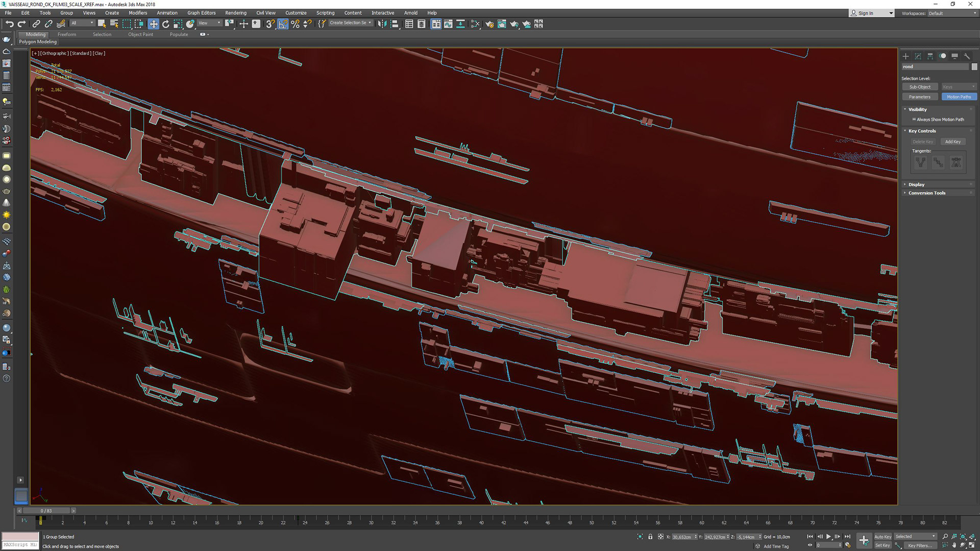Open the Select by Name dialog
This screenshot has height=551, width=980.
[x=114, y=23]
